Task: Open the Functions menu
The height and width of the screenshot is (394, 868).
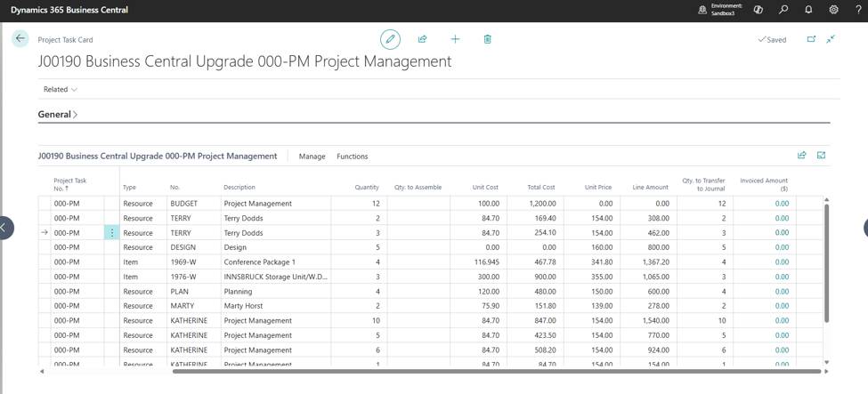Action: pyautogui.click(x=352, y=157)
